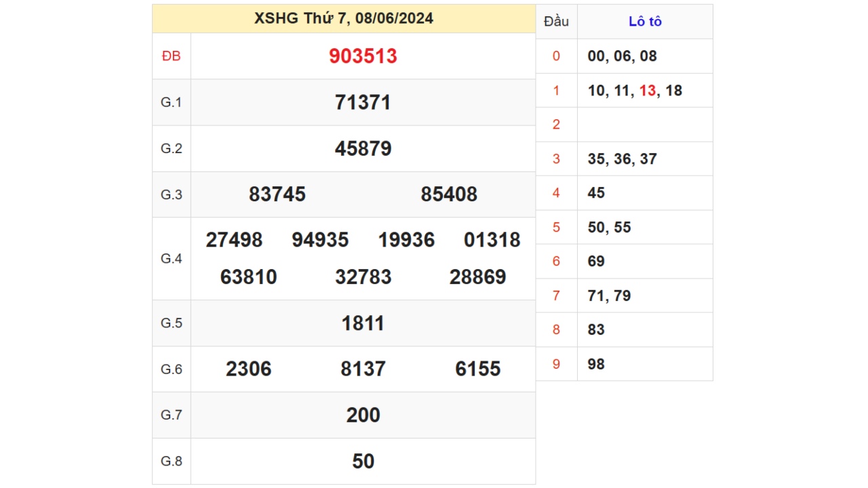Click the ĐB row label
868x488 pixels.
click(x=172, y=56)
